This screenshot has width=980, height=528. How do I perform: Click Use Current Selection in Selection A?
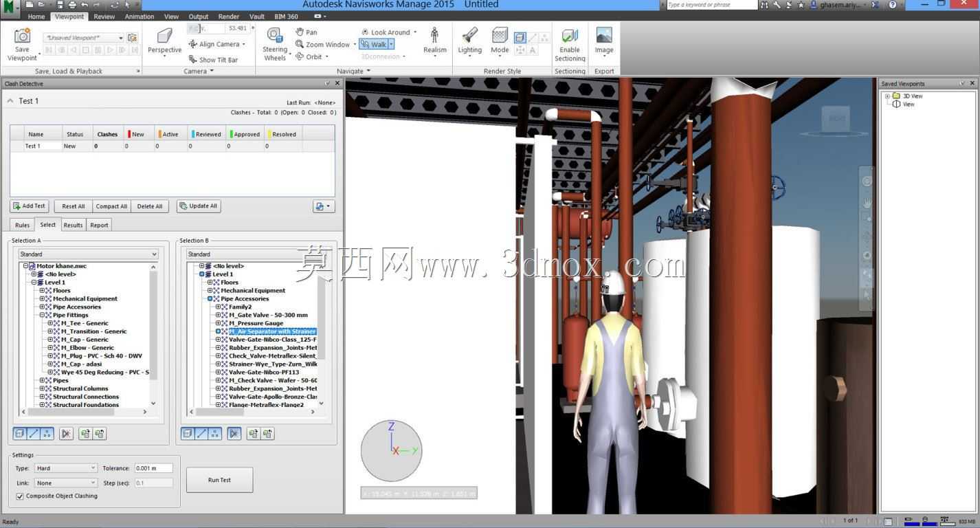tap(85, 434)
